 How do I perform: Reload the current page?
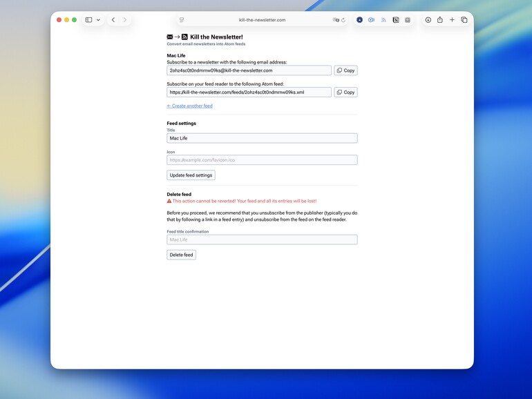click(x=343, y=20)
